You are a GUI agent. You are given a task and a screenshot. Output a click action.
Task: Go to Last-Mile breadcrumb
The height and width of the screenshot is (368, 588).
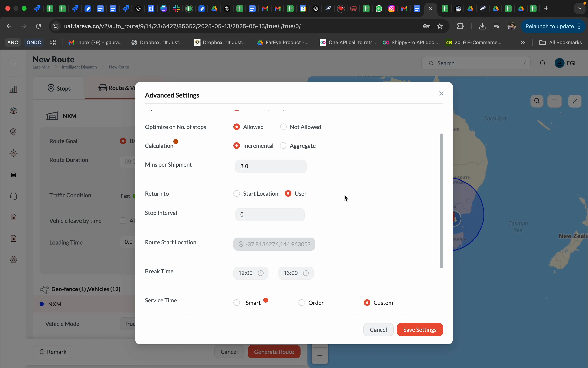[41, 67]
